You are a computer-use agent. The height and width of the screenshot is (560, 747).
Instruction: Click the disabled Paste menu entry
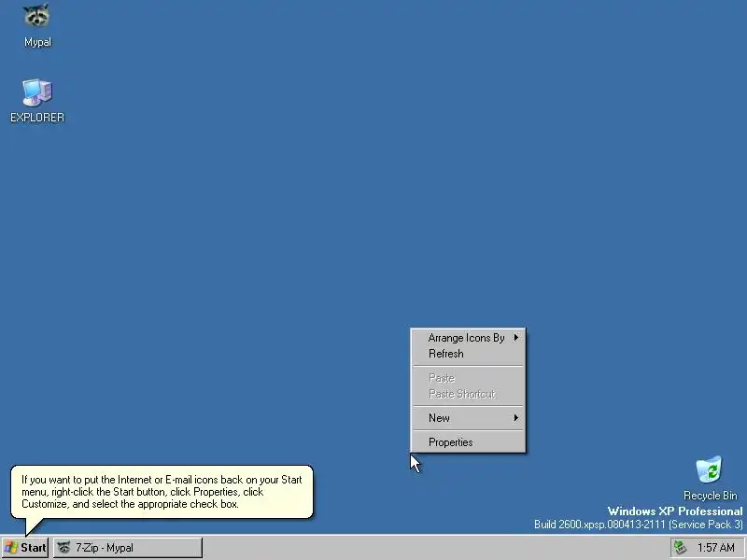click(469, 378)
